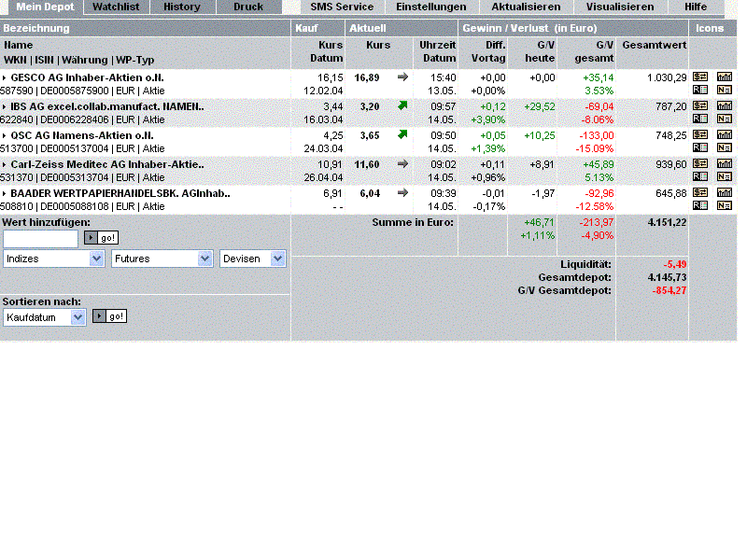Click the G/V heute sum +46,71
This screenshot has width=747, height=560.
[x=540, y=222]
